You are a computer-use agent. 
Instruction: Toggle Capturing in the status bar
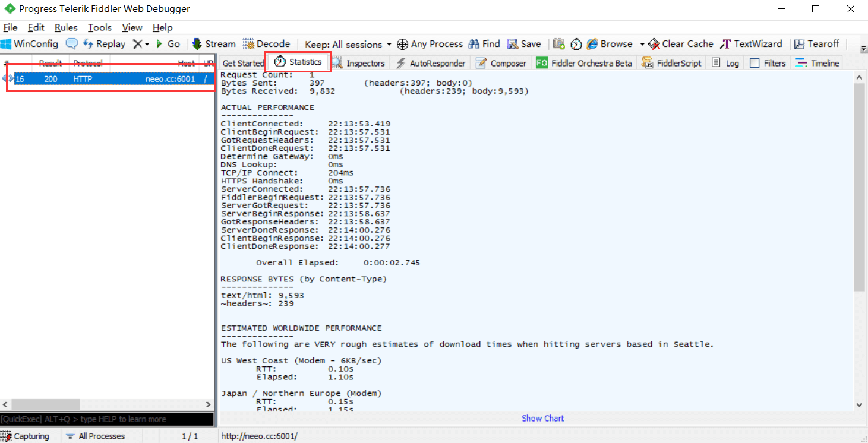click(x=26, y=436)
